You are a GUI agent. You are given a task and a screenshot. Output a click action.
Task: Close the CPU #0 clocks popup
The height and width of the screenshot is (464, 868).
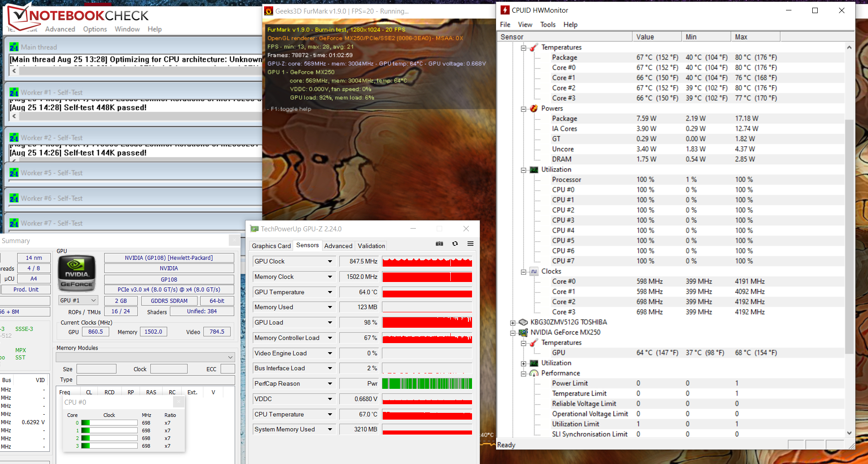point(179,402)
